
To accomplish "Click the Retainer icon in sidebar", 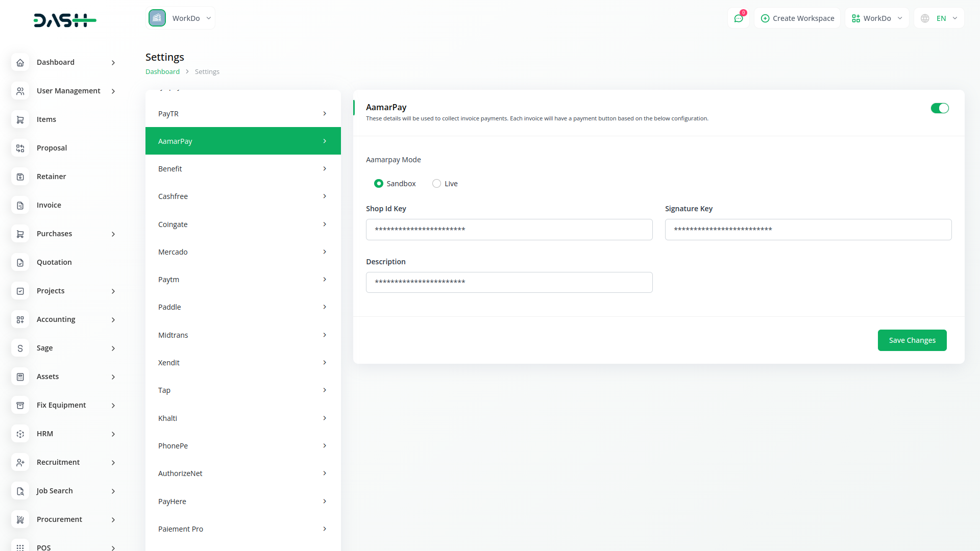I will point(20,177).
